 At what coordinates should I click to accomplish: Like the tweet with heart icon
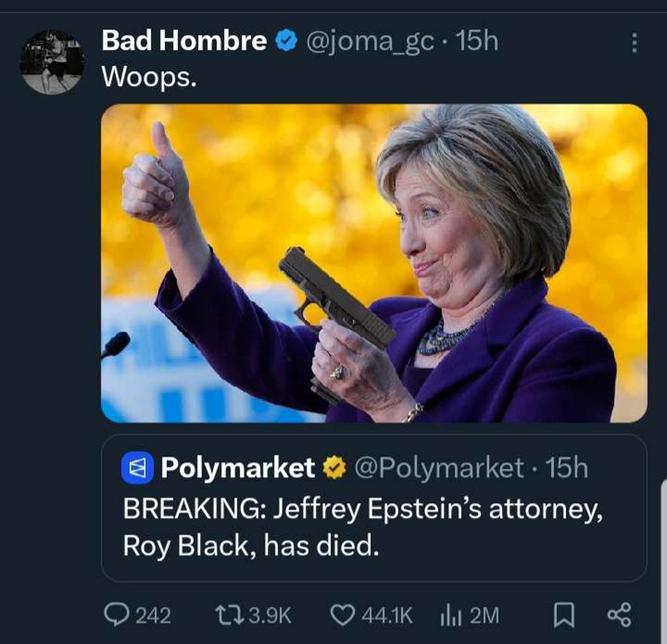(343, 615)
